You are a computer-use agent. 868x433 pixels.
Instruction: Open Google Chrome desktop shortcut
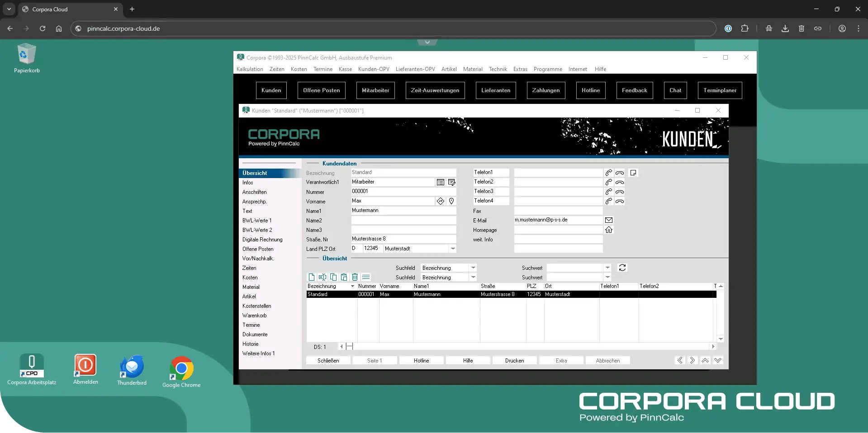point(181,372)
